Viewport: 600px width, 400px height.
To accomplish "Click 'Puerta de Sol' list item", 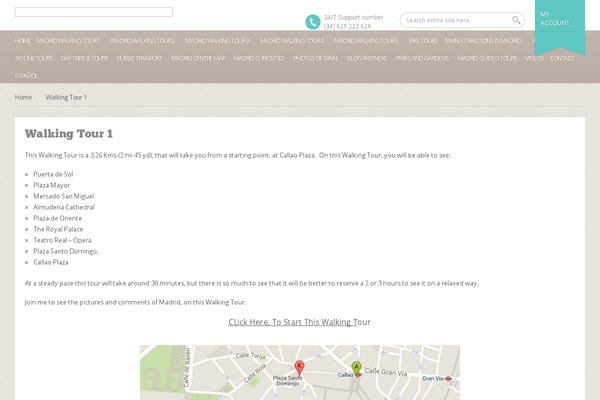I will click(x=53, y=174).
